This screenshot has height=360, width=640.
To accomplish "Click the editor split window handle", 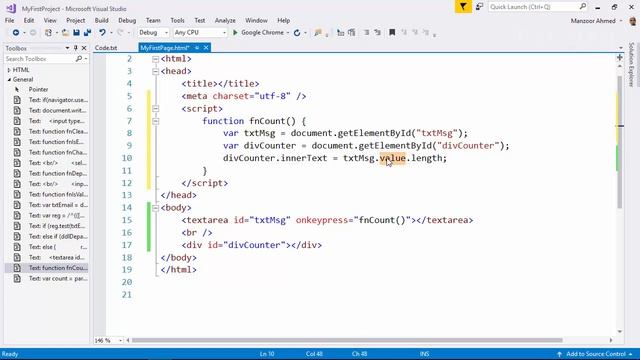I will coord(620,58).
